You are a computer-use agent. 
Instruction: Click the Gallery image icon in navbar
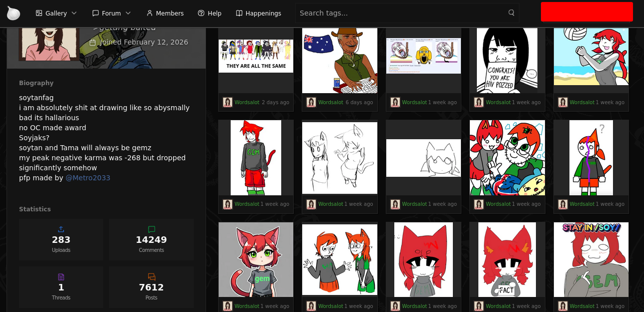(x=39, y=13)
